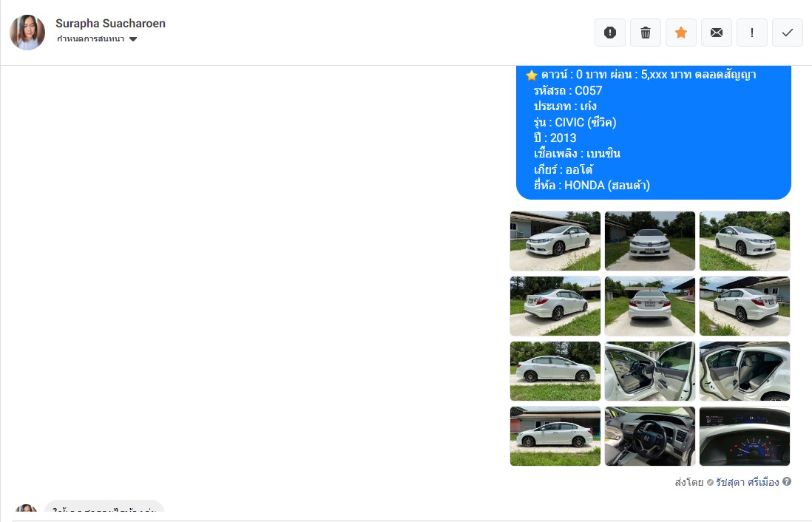Select the message line เชื้อเพลิง : เบนซิน

[x=577, y=153]
